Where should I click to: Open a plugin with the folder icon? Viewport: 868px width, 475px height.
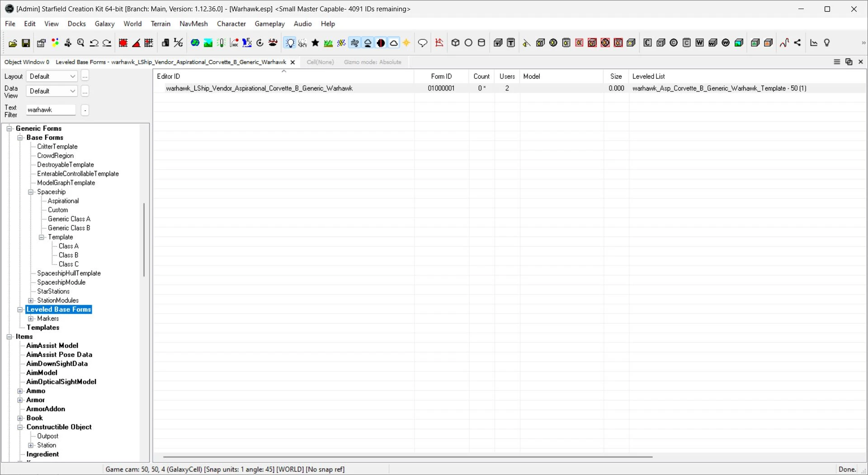(13, 43)
